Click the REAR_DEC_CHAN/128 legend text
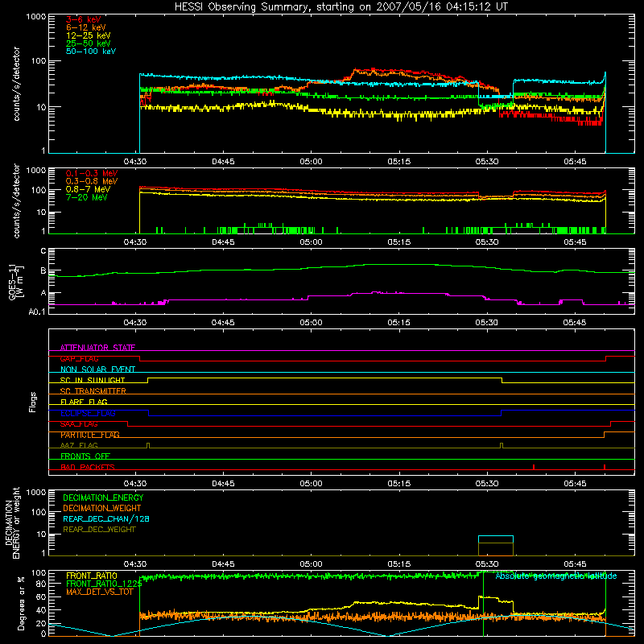 (x=106, y=518)
